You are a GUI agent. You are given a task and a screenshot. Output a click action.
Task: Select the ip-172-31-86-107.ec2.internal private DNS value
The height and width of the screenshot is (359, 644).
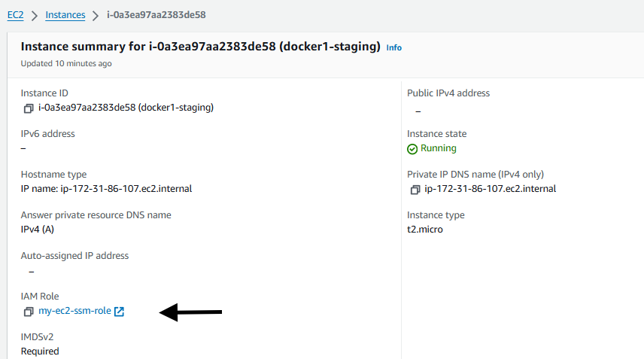coord(491,189)
